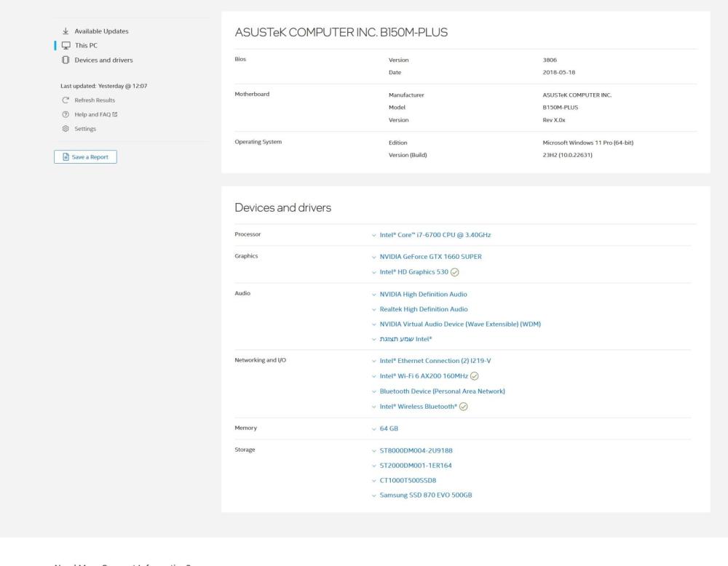Screen dimensions: 728x566
Task: Expand Intel Wireless Bluetooth chevron
Action: 373,407
